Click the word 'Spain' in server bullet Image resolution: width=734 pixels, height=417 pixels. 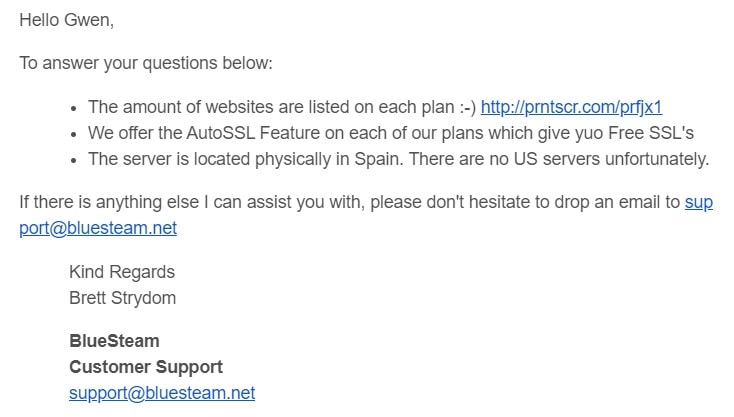(x=378, y=159)
